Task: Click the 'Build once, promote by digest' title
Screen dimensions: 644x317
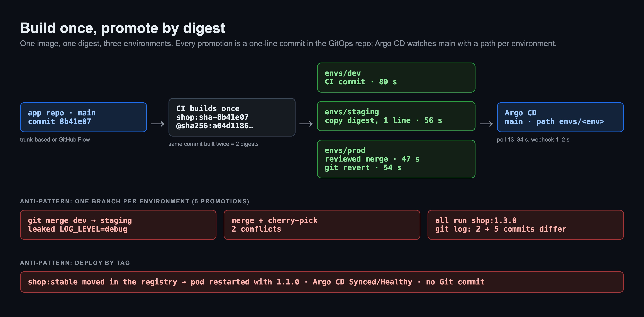Action: pos(123,28)
